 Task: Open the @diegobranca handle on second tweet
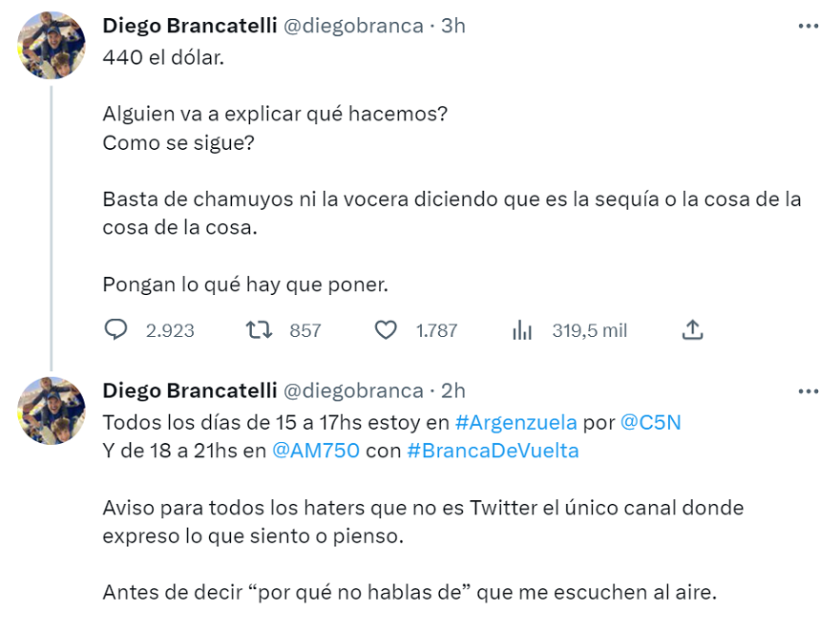coord(353,390)
